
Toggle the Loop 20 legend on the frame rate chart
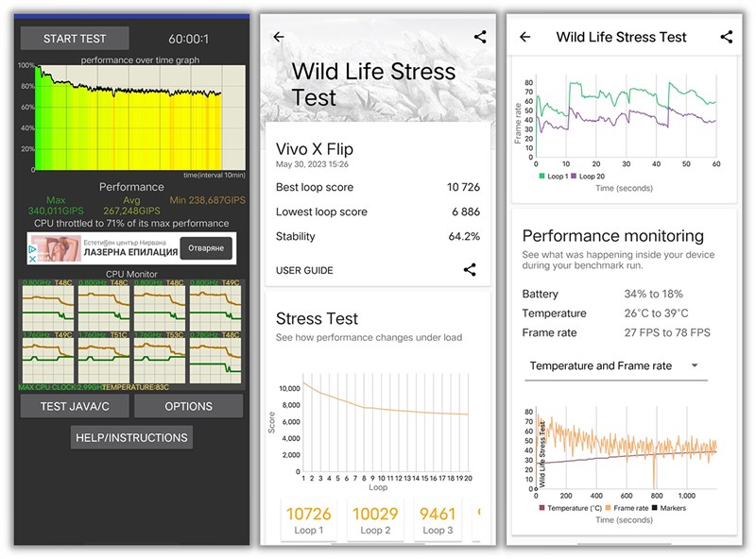pos(588,177)
